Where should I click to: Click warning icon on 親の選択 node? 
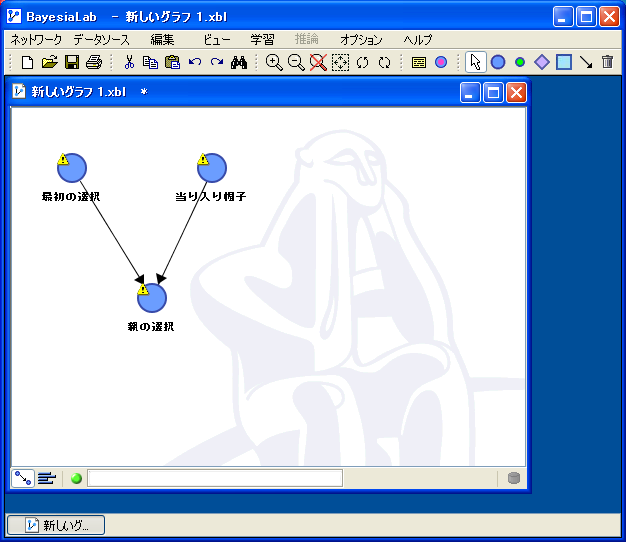pyautogui.click(x=143, y=289)
